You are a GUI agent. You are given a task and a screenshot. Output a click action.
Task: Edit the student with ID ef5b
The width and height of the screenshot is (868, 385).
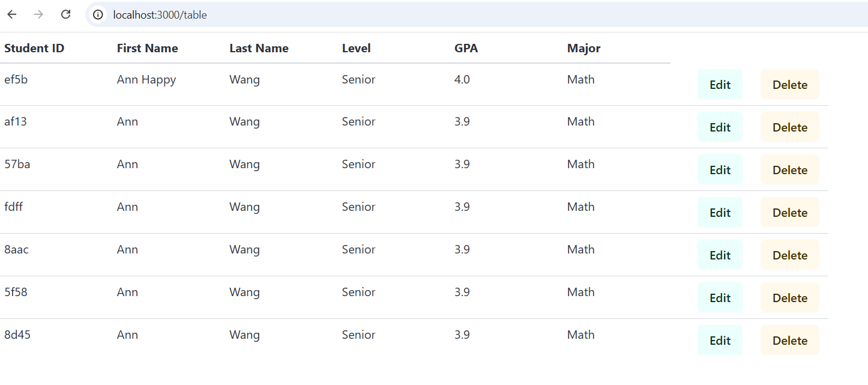point(720,85)
